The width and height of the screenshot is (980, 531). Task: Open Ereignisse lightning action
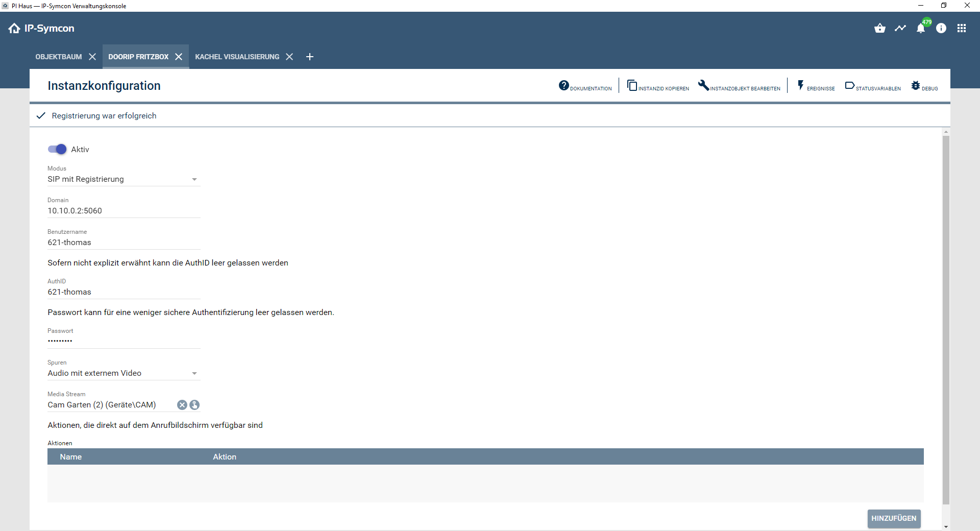point(816,86)
